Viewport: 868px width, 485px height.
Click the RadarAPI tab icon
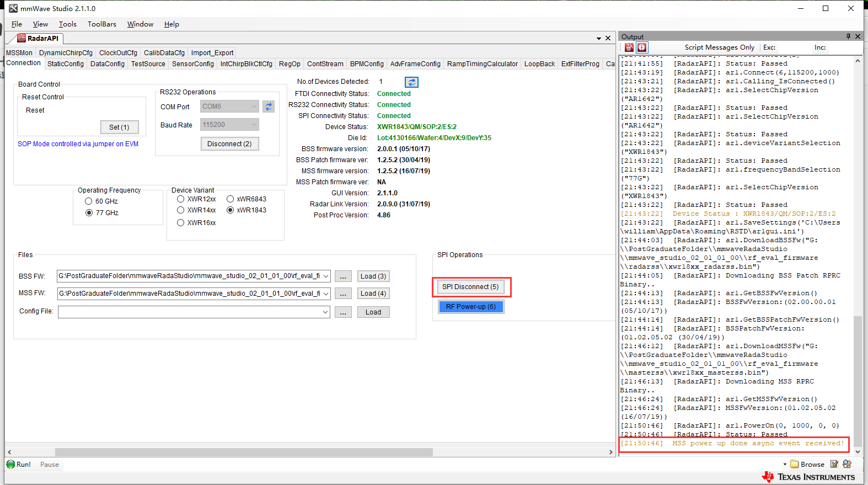coord(22,38)
